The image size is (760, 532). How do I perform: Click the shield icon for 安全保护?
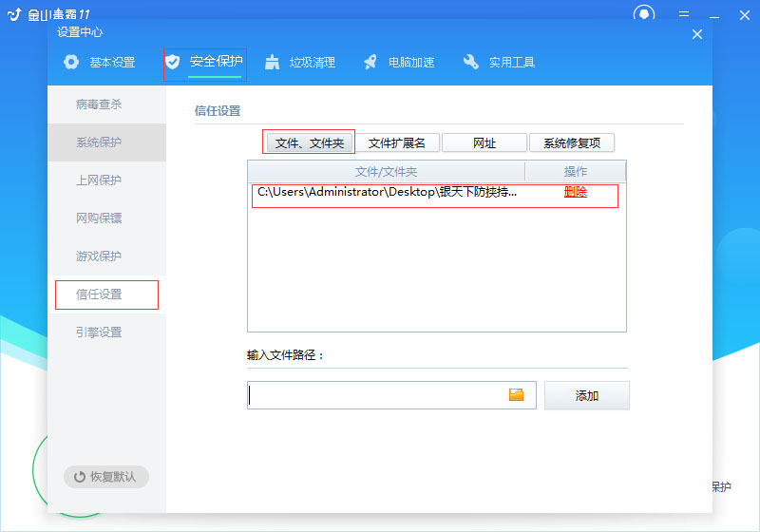(x=173, y=63)
